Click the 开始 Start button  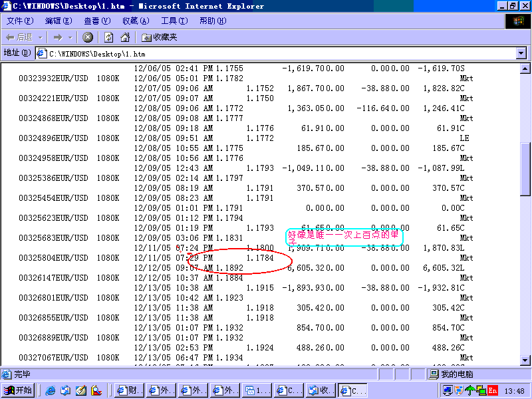click(19, 390)
